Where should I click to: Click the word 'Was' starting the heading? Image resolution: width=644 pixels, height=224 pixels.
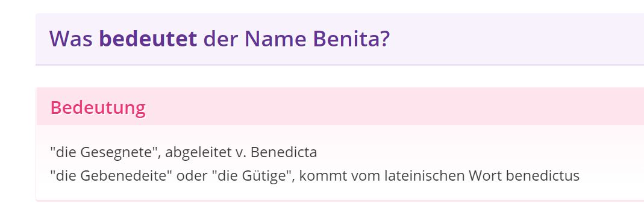(x=71, y=39)
